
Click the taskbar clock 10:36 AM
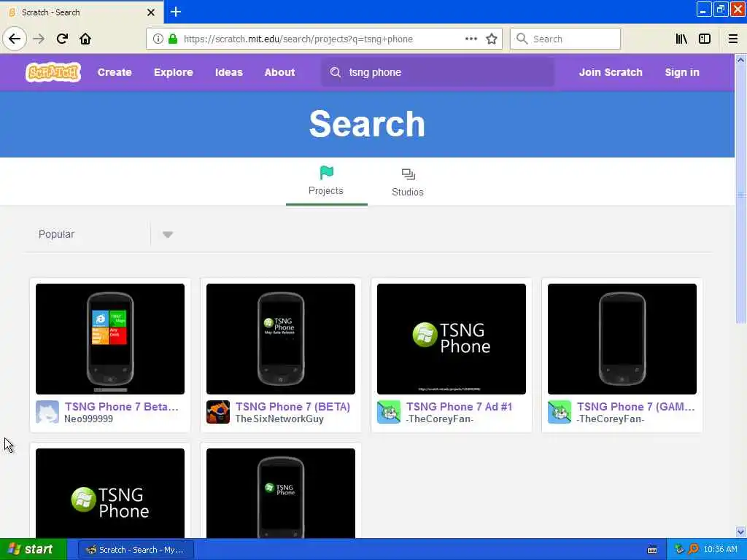coord(720,550)
